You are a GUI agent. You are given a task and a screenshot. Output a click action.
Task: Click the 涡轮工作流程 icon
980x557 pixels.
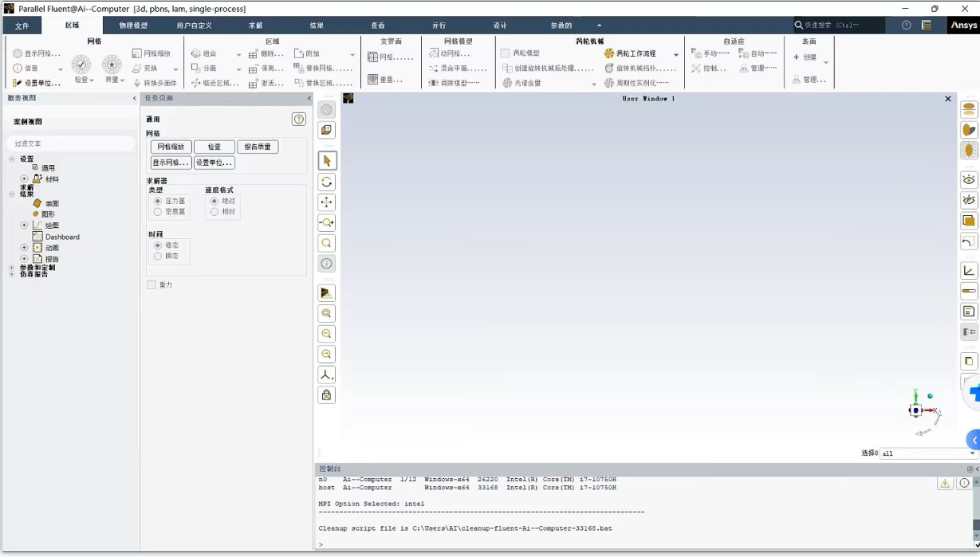pyautogui.click(x=609, y=53)
